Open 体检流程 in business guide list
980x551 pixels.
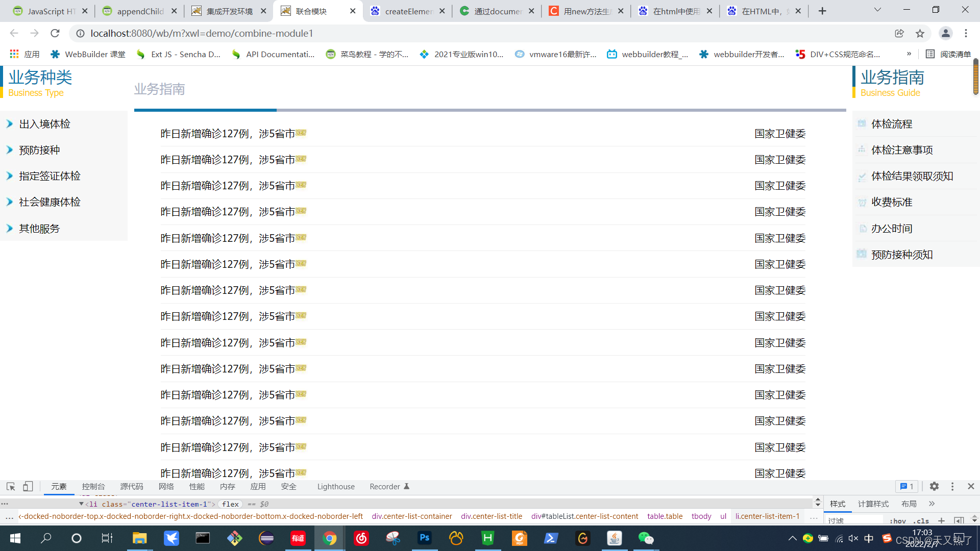[892, 124]
